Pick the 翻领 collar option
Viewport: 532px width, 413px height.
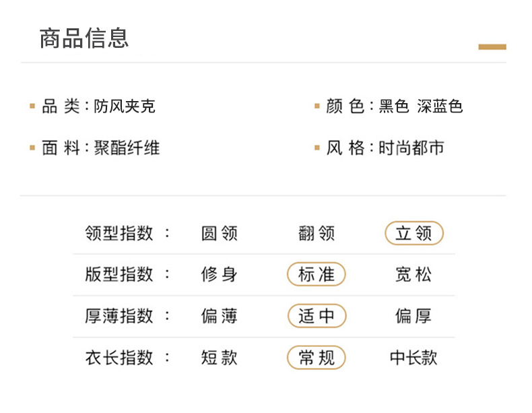tap(317, 234)
